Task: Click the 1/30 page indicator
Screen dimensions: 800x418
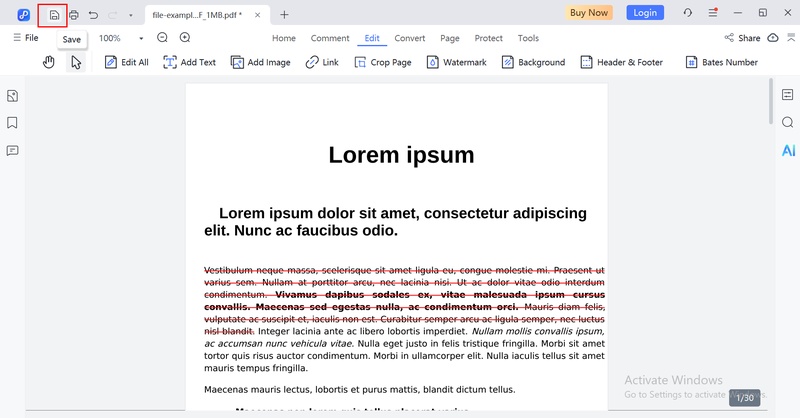Action: tap(744, 398)
